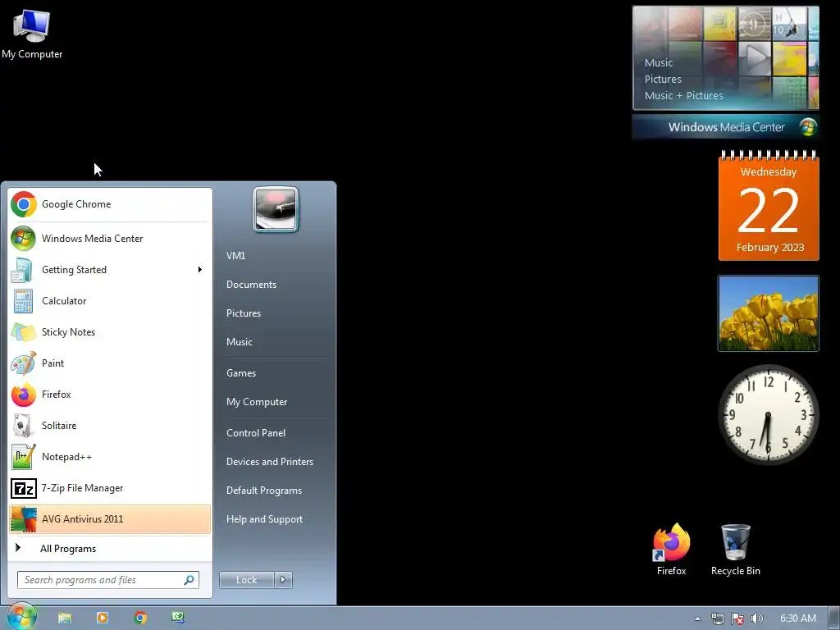Open My Computer desktop icon
Viewport: 840px width, 630px height.
coord(32,34)
